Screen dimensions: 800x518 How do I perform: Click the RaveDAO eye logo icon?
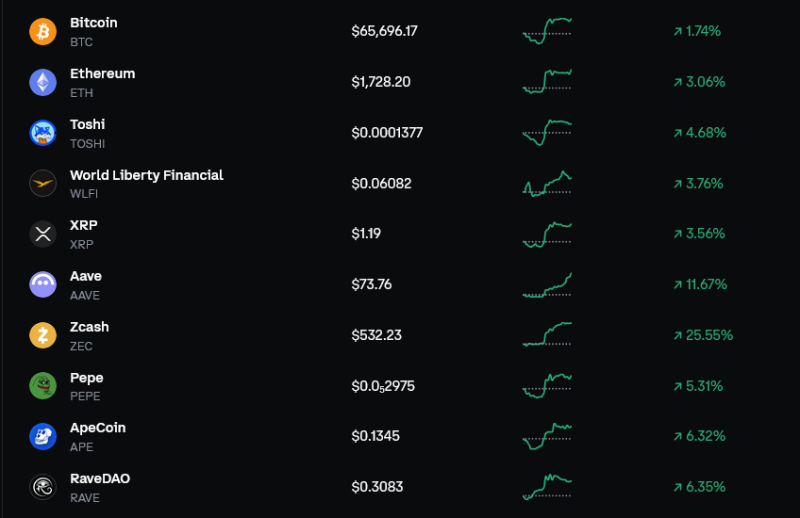click(x=43, y=487)
